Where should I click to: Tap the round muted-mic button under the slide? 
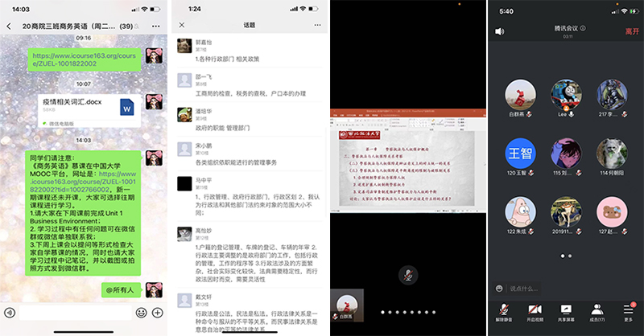pos(409,274)
